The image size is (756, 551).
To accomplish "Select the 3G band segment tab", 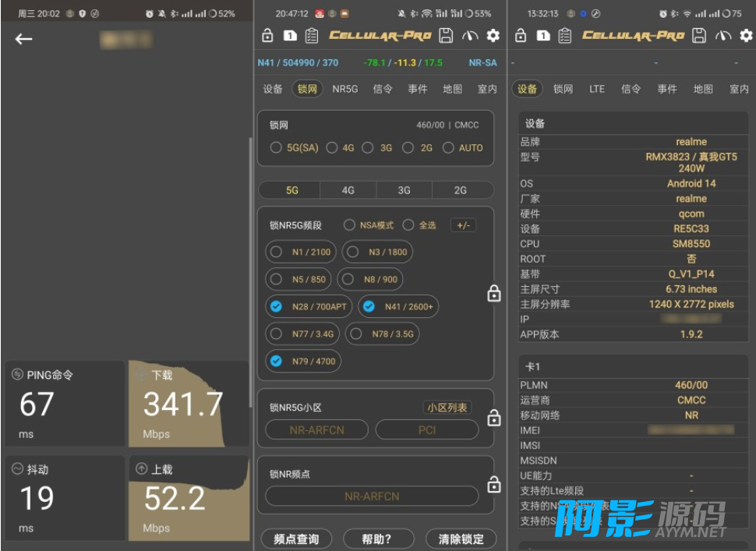I will pyautogui.click(x=404, y=190).
